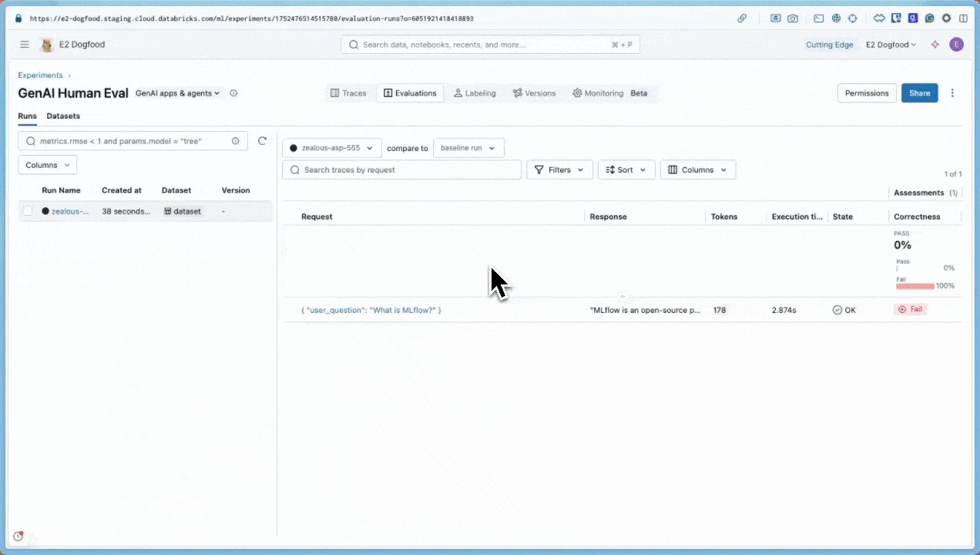
Task: Open the baseline run dropdown
Action: [469, 148]
